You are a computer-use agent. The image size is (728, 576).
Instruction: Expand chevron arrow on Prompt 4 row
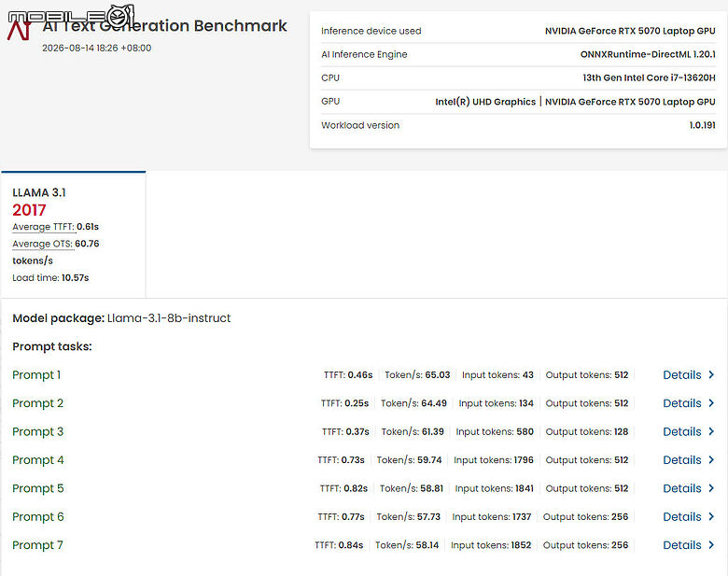tap(711, 459)
